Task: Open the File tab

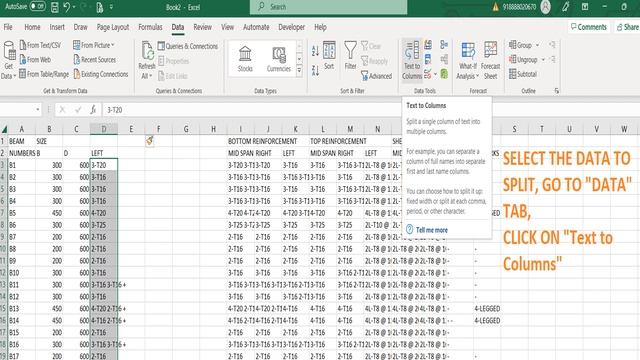Action: coord(8,27)
